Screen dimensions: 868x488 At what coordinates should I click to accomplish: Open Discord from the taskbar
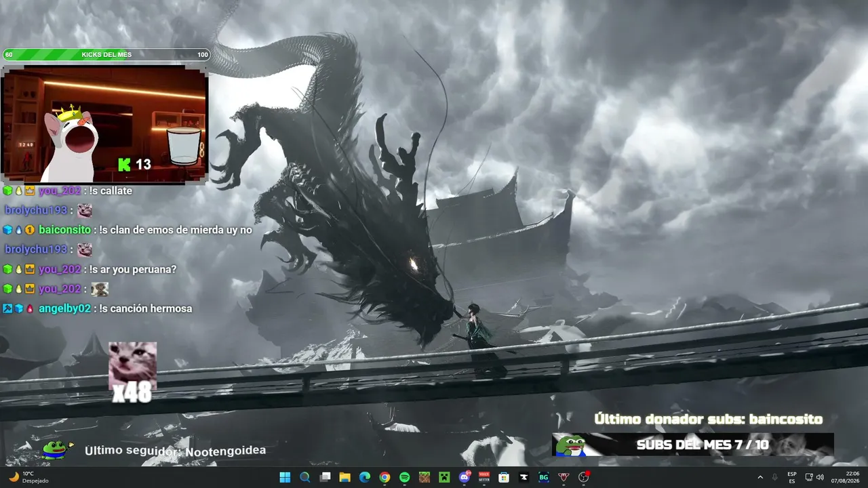[x=465, y=477]
